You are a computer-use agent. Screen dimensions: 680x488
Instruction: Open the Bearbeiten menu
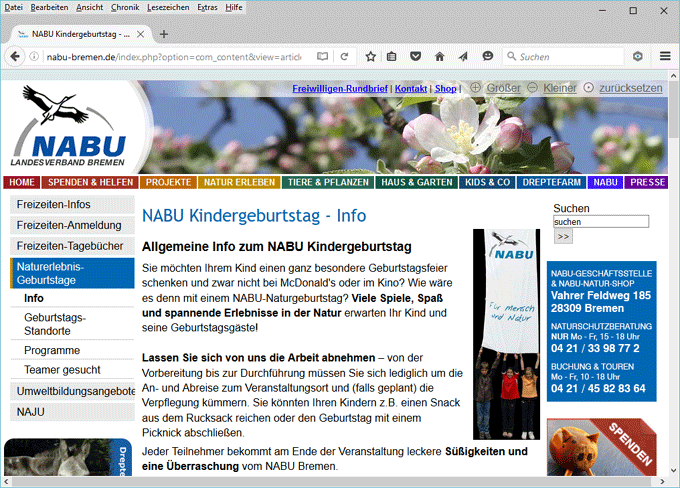pyautogui.click(x=49, y=7)
